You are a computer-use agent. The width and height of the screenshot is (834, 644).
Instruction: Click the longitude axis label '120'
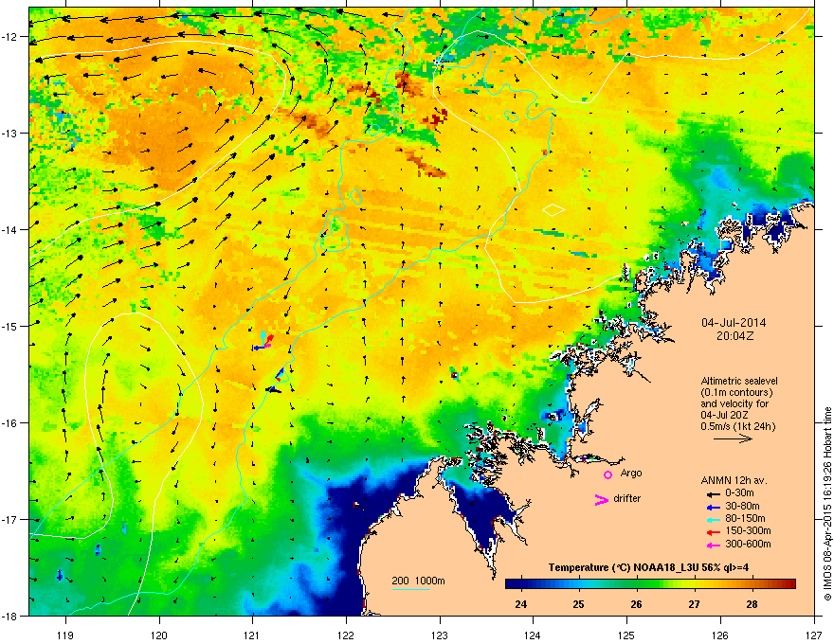(x=159, y=635)
